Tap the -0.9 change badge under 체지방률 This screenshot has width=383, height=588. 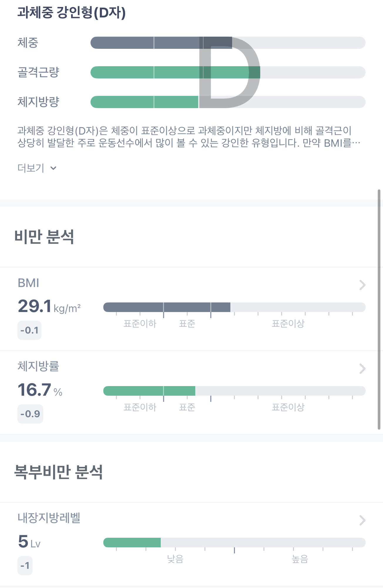click(30, 414)
